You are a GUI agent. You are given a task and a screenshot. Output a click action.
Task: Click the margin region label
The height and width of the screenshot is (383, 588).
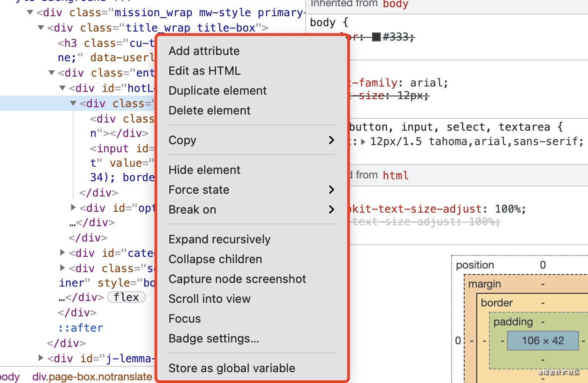pyautogui.click(x=484, y=284)
